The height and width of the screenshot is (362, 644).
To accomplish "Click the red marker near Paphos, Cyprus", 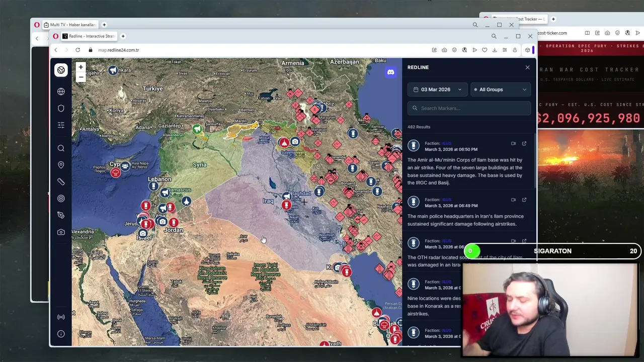I will 116,173.
